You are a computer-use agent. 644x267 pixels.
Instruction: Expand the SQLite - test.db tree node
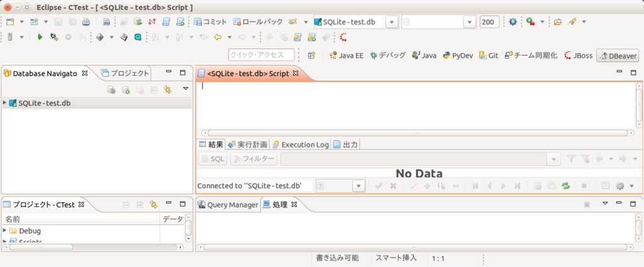[x=5, y=103]
